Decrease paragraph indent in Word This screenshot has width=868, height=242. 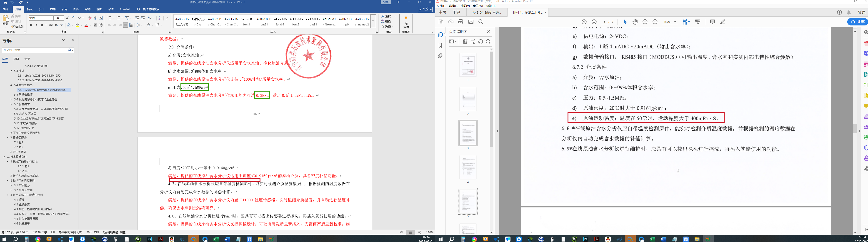[x=137, y=18]
